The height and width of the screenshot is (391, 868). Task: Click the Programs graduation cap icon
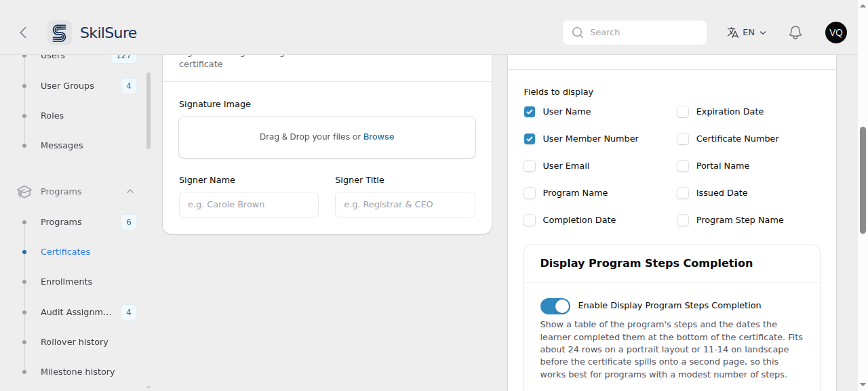pyautogui.click(x=24, y=192)
